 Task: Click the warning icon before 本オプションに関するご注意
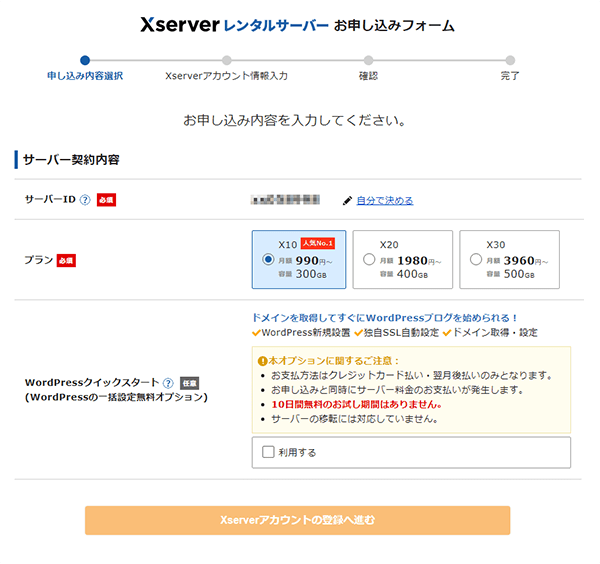point(262,360)
